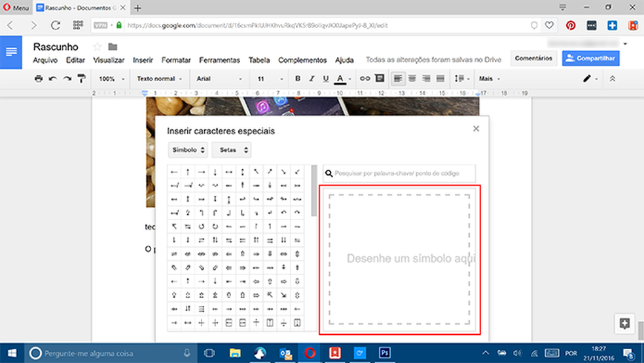Screen dimensions: 644x363
Task: Click the Opera icon in the taskbar
Action: click(x=310, y=353)
